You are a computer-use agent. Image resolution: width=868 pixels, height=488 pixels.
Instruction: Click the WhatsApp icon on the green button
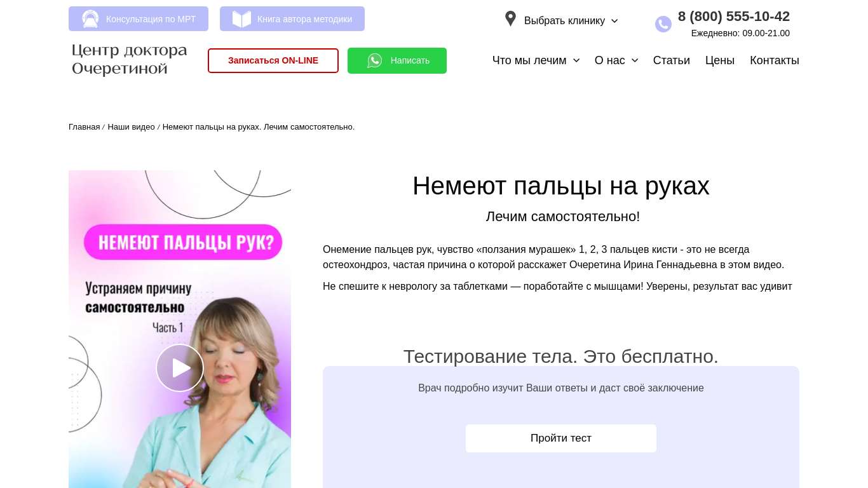tap(375, 60)
